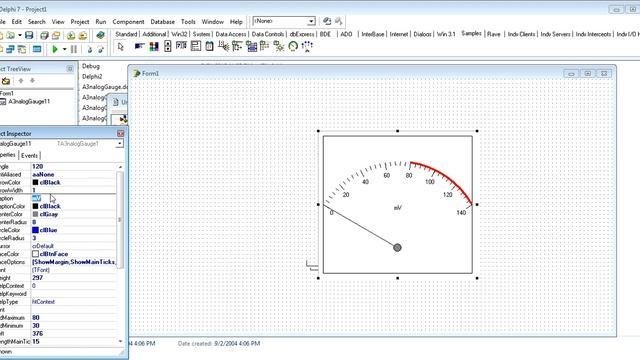The height and width of the screenshot is (360, 640).
Task: Select the Gauge component in Samples palette
Action: (140, 46)
